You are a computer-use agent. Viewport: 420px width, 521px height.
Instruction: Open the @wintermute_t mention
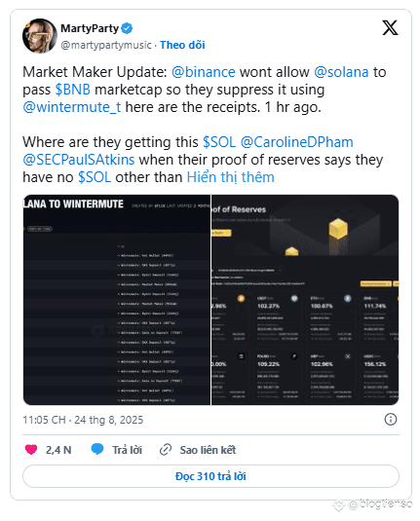[72, 107]
